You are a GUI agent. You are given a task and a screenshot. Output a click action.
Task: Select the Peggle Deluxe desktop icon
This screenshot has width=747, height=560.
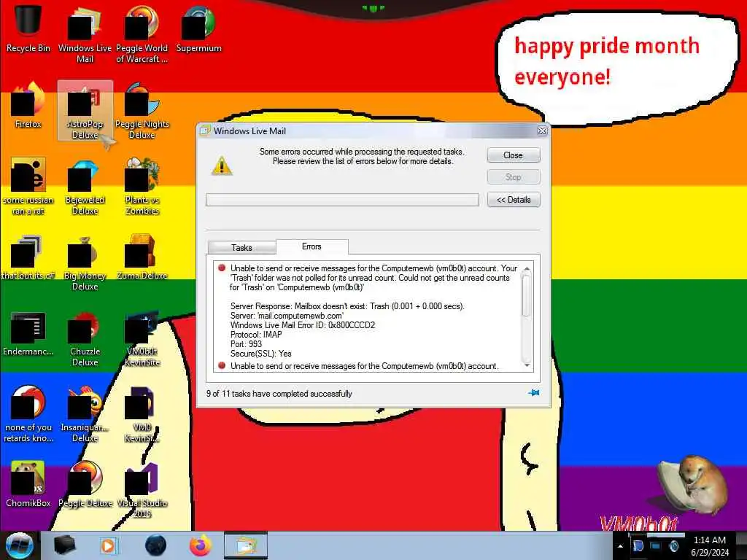[x=85, y=483]
